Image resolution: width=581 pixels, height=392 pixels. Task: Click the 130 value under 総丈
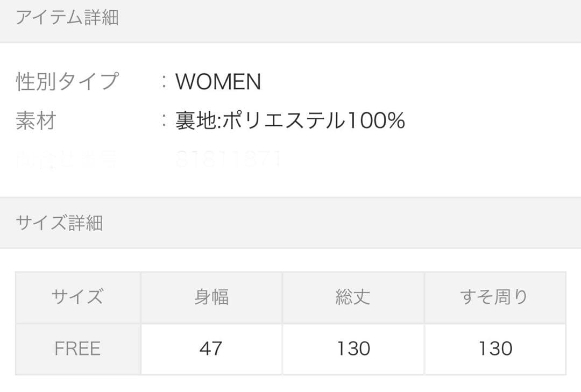[353, 348]
